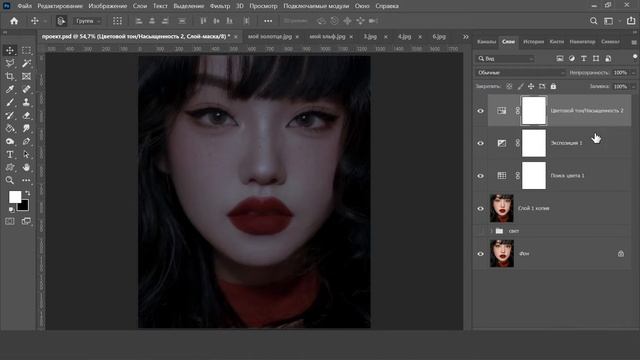Select the Zoom tool

tap(10, 180)
